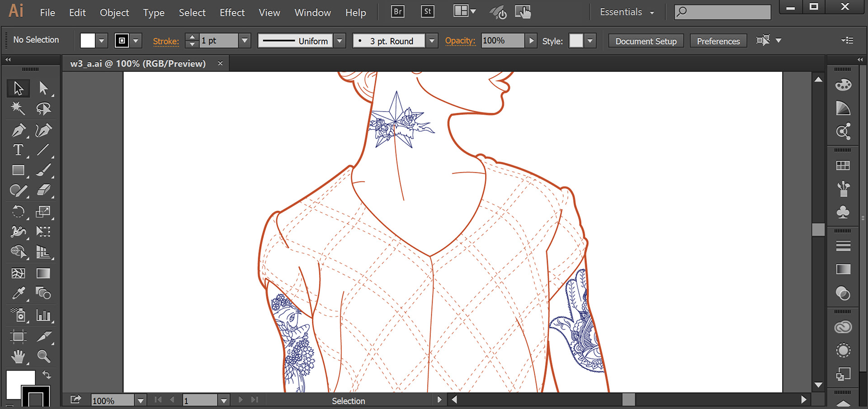This screenshot has width=868, height=409.
Task: Select the Paintbrush tool
Action: click(43, 170)
